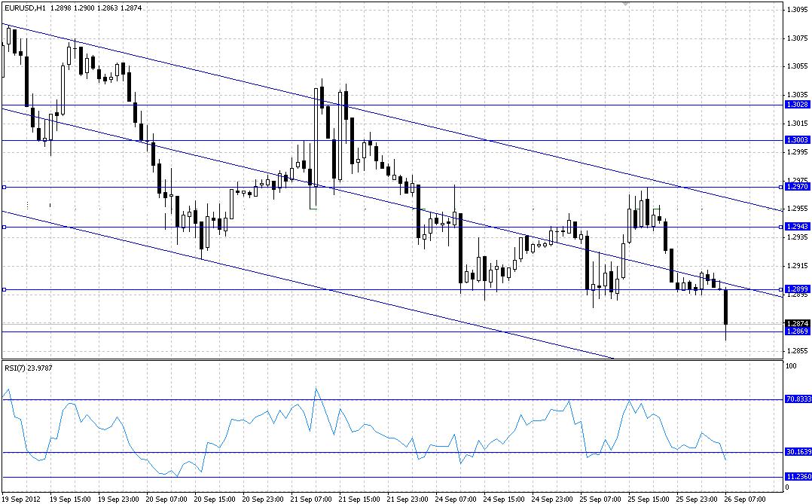Image resolution: width=812 pixels, height=504 pixels.
Task: Click the 1.3035 price scale value
Action: [x=798, y=95]
